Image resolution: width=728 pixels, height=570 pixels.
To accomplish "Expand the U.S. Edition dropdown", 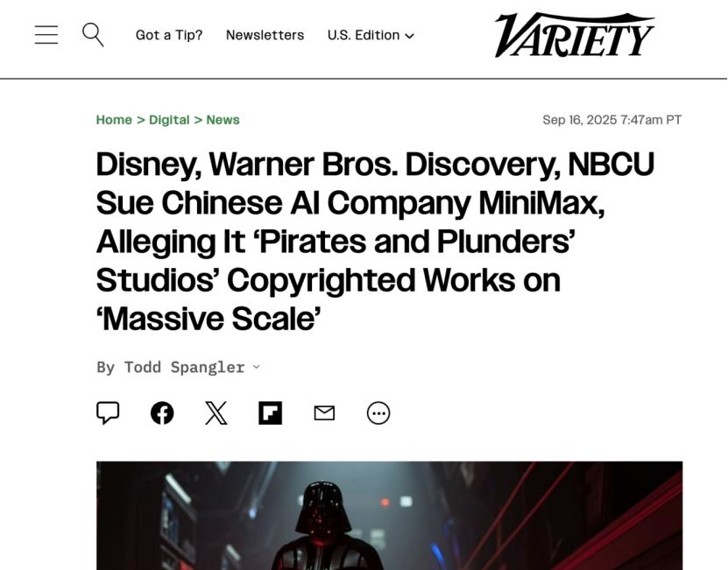I will [371, 35].
